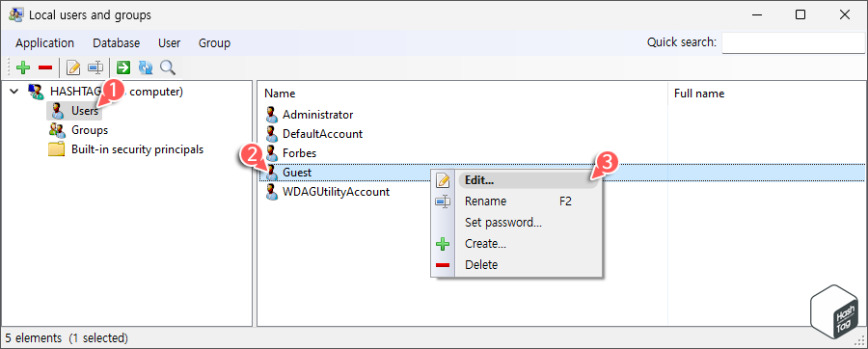Image resolution: width=868 pixels, height=349 pixels.
Task: Open the Database menu
Action: pos(117,43)
